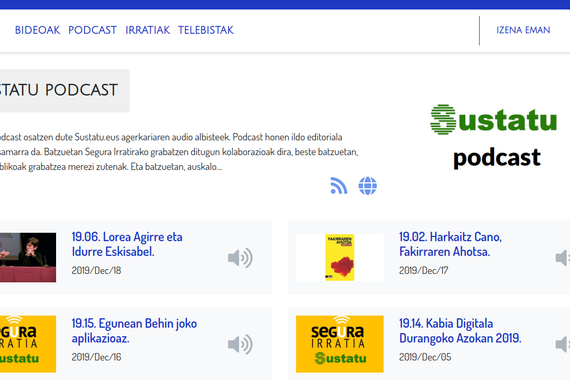This screenshot has height=380, width=570.
Task: Click the date 2019/Dec/16
Action: (96, 357)
